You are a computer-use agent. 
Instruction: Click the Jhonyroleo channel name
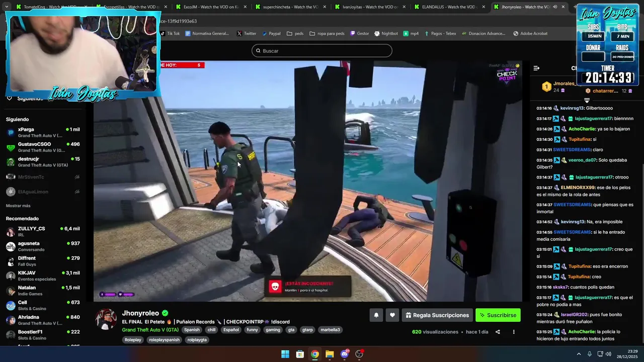(140, 313)
